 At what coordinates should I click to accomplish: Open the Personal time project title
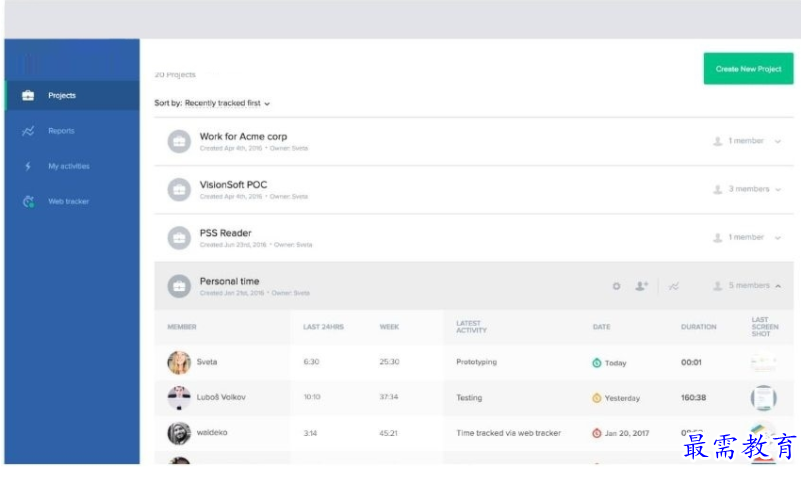pyautogui.click(x=229, y=281)
